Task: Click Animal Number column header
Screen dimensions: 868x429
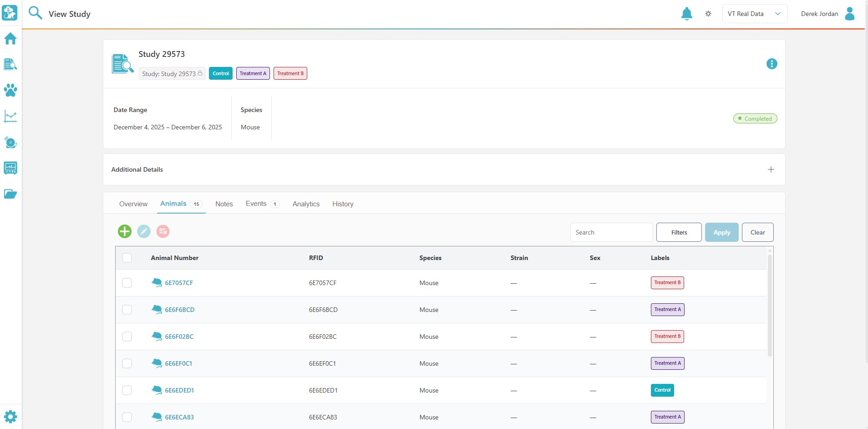Action: pos(175,258)
